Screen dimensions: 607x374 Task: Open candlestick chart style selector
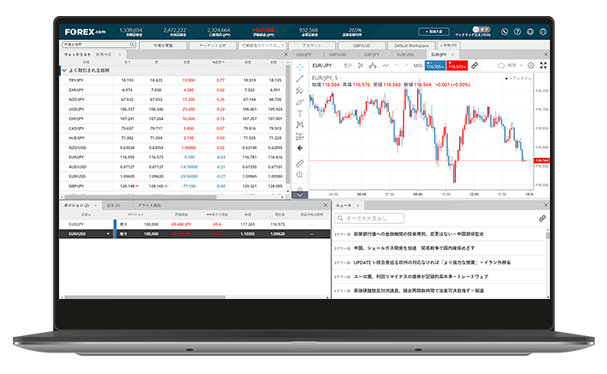point(360,66)
